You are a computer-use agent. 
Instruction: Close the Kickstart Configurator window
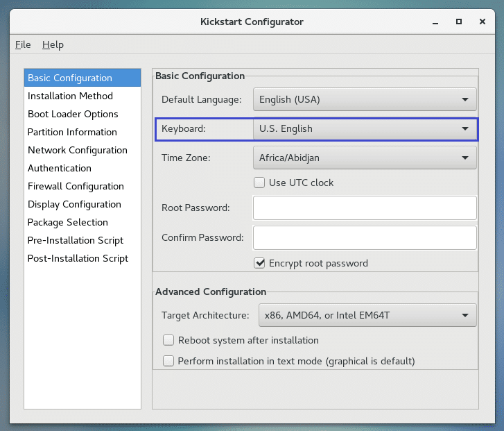tap(480, 22)
